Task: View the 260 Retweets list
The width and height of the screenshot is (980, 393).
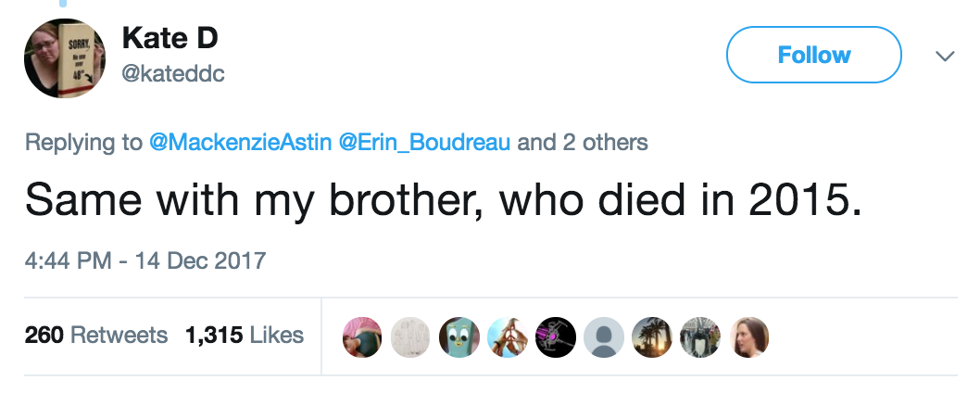Action: click(x=96, y=335)
